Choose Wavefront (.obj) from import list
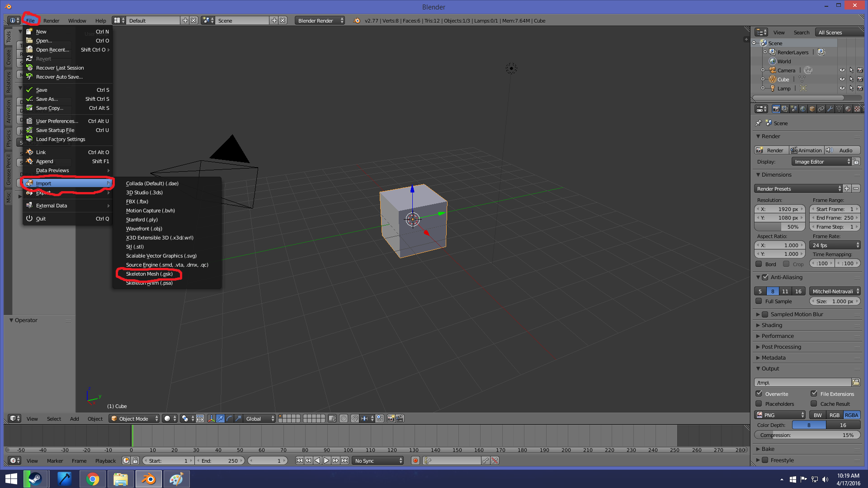Image resolution: width=868 pixels, height=488 pixels. pos(144,229)
